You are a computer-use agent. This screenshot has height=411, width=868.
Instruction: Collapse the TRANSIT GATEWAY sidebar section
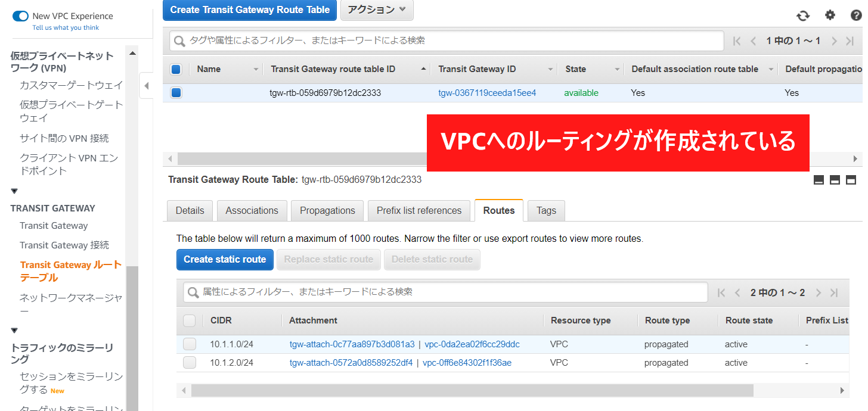click(14, 191)
